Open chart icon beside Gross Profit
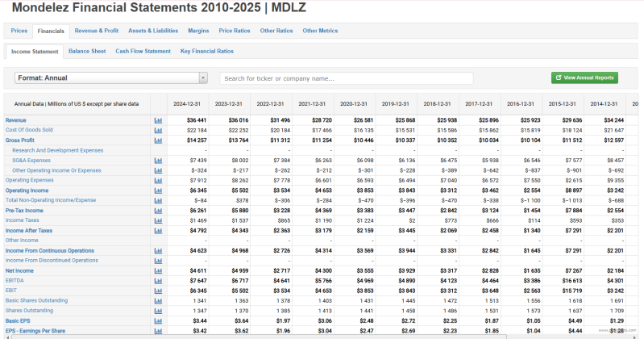This screenshot has width=644, height=339. tap(158, 140)
